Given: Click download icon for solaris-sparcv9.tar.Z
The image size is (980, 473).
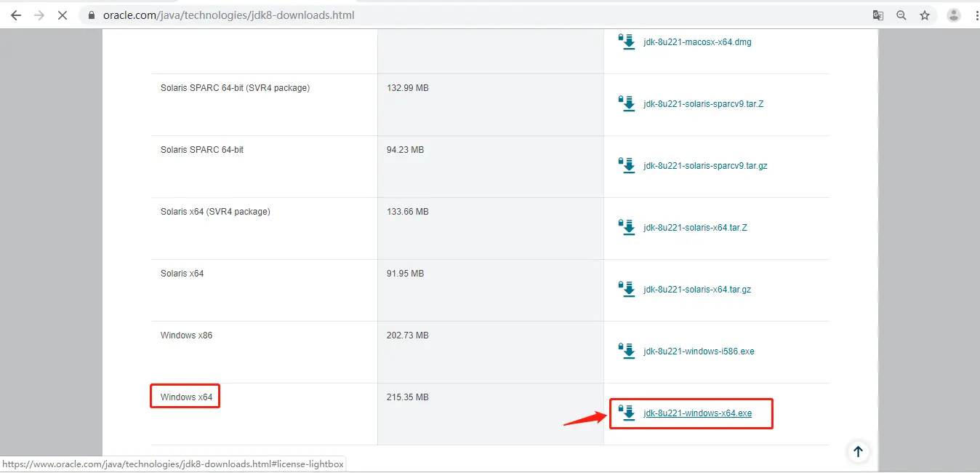Looking at the screenshot, I should 626,103.
